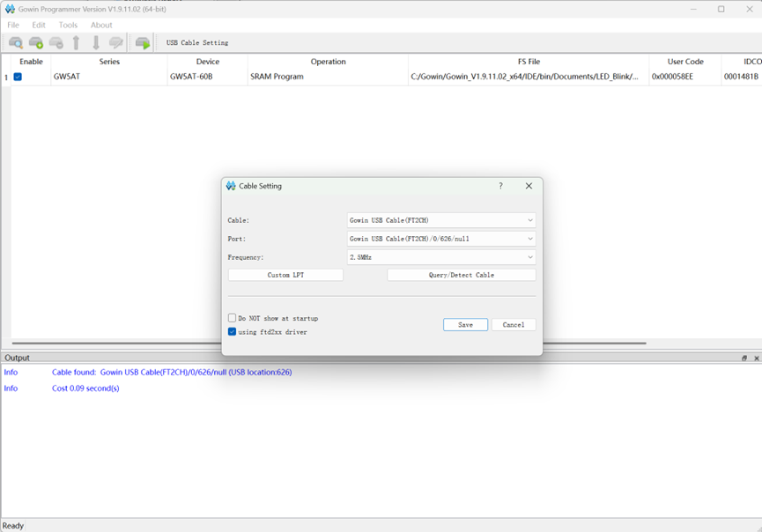Open the Tools menu
The height and width of the screenshot is (532, 762).
[68, 25]
